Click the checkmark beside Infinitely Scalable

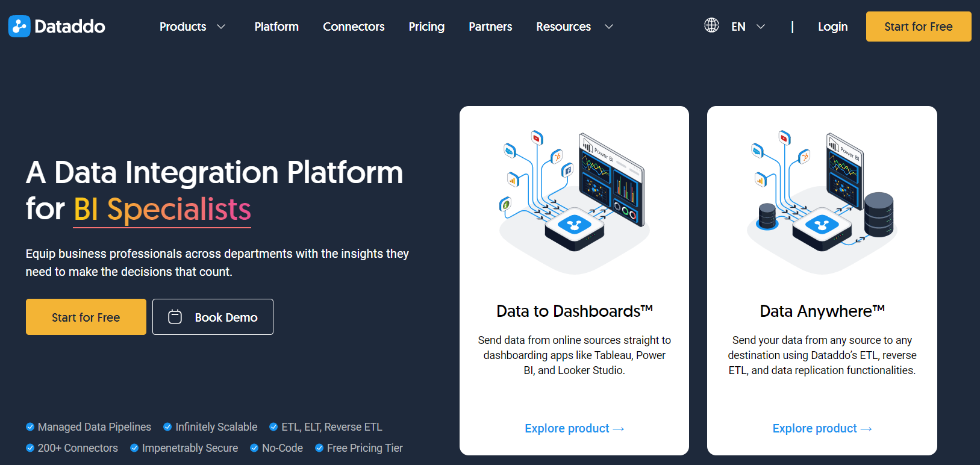167,427
